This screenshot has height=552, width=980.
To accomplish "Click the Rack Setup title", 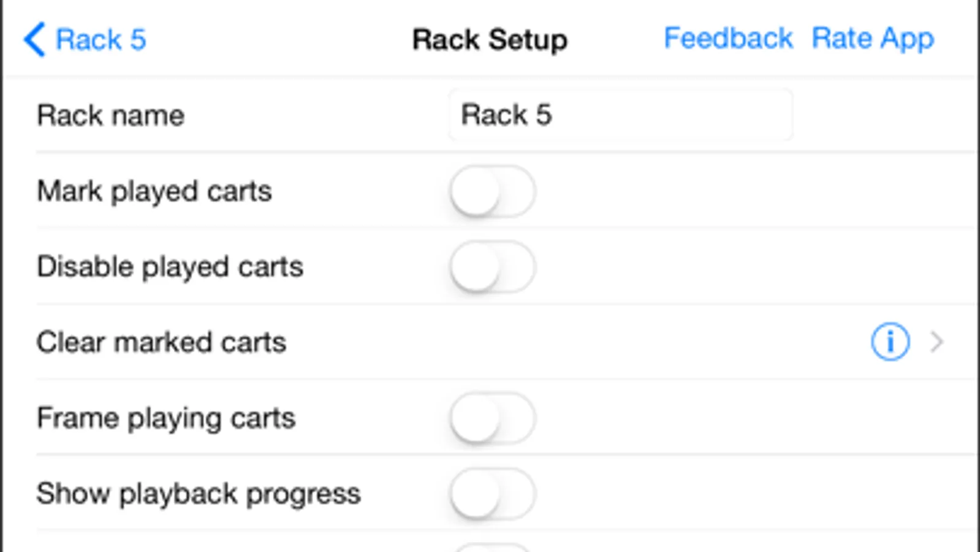I will click(490, 40).
